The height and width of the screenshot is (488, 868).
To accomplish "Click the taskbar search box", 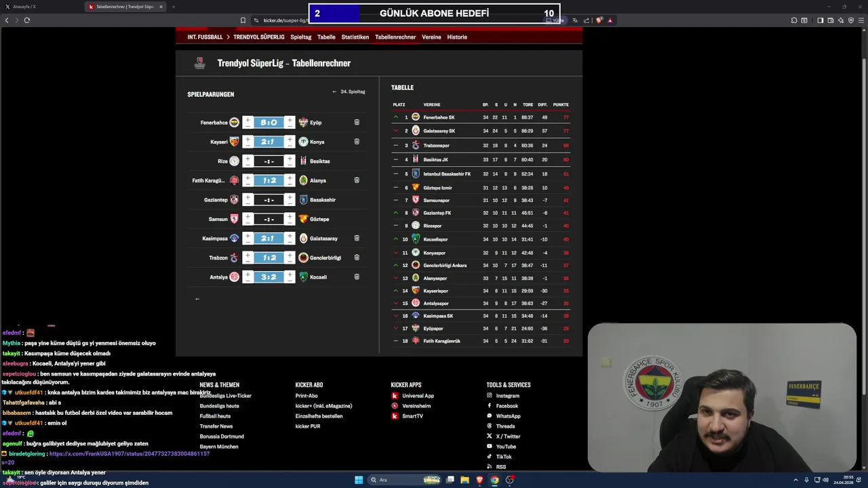I will pos(404,480).
